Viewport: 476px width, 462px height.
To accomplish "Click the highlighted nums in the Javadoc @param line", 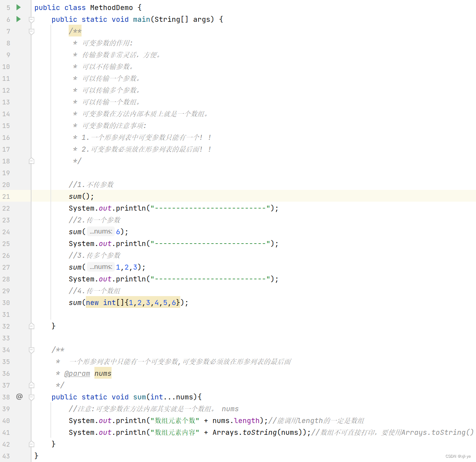I will coord(103,373).
